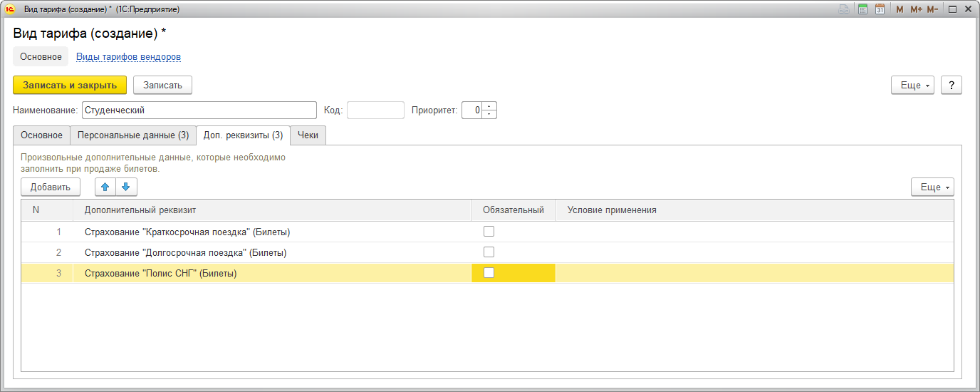980x392 pixels.
Task: Switch to Персональные данные (3) tab
Action: click(x=133, y=135)
